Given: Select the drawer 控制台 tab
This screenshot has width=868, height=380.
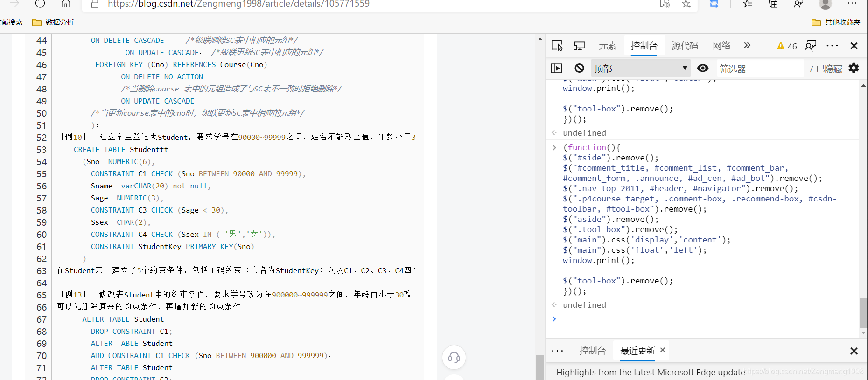Looking at the screenshot, I should [x=592, y=351].
